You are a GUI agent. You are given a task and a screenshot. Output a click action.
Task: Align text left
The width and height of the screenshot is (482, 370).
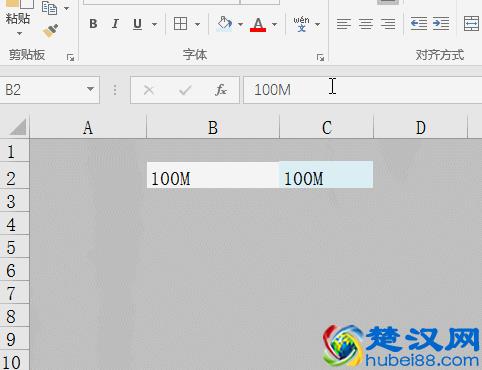click(344, 24)
